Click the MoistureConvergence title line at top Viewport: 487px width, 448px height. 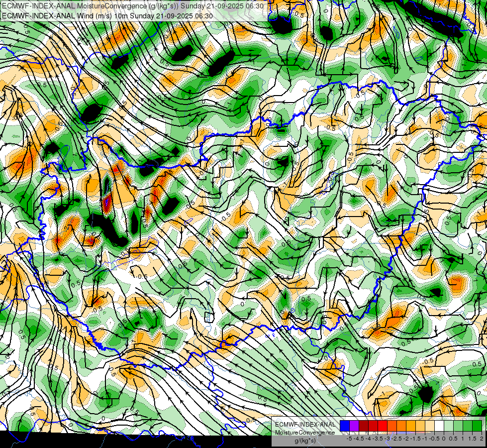pyautogui.click(x=133, y=6)
